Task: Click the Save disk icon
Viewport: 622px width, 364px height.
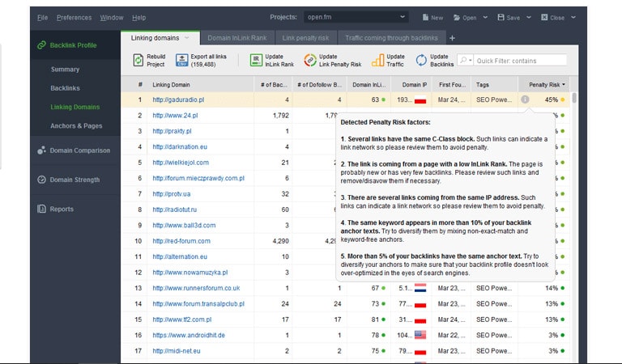Action: (x=501, y=17)
